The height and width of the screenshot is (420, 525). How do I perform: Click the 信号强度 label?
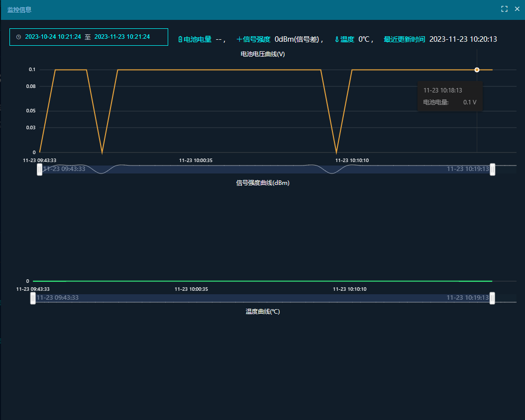(x=256, y=39)
